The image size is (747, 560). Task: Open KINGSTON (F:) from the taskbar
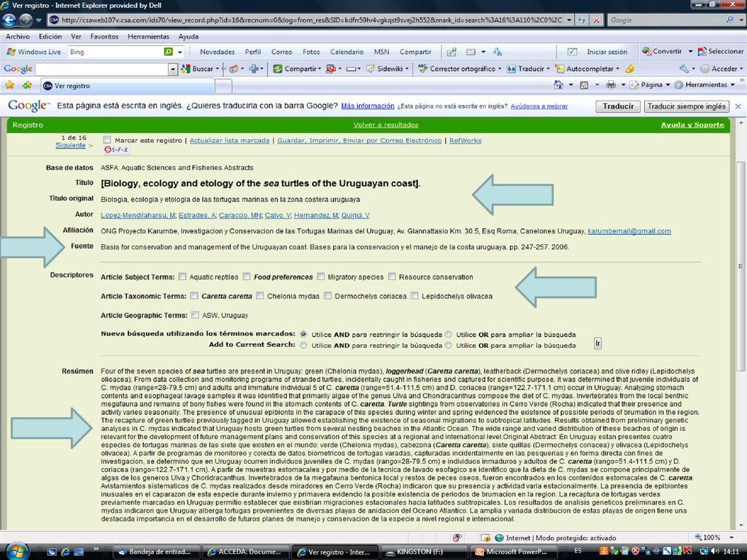pos(421,552)
